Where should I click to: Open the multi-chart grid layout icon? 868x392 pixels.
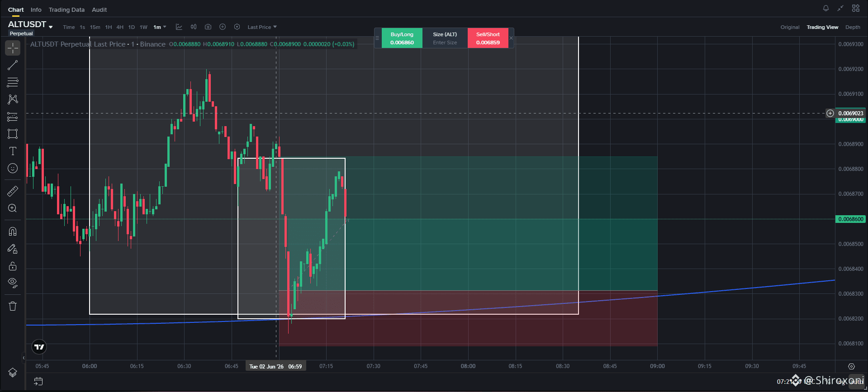pos(855,8)
